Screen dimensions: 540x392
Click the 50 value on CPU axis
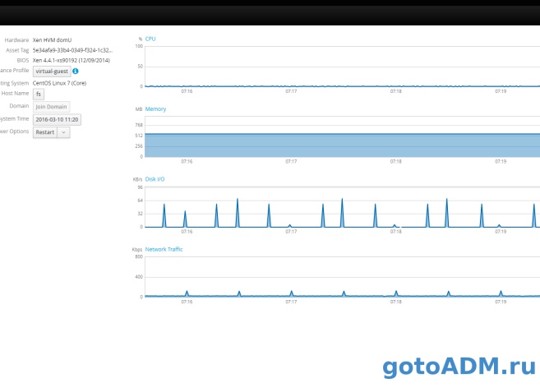pyautogui.click(x=141, y=67)
